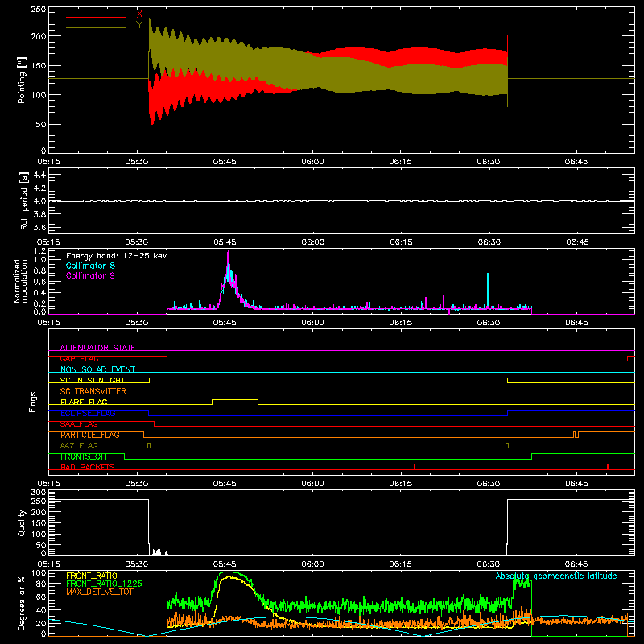Click the 06:00 label under the Pointing plot
The image size is (644, 644).
point(312,162)
